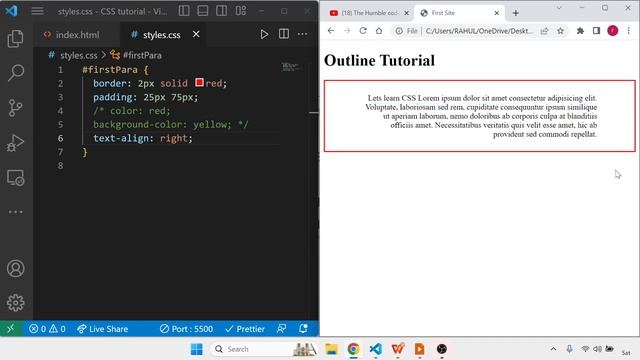Click the Lorem ipsum paragraph box
This screenshot has width=640, height=360.
coord(480,116)
